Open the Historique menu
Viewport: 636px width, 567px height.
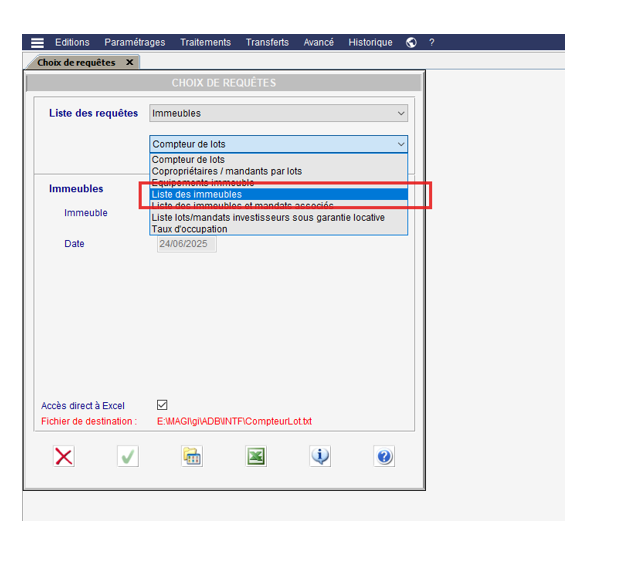point(370,43)
